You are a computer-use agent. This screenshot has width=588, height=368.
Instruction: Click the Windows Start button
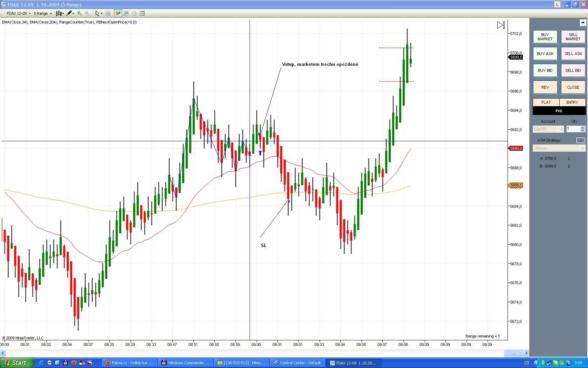(17, 363)
